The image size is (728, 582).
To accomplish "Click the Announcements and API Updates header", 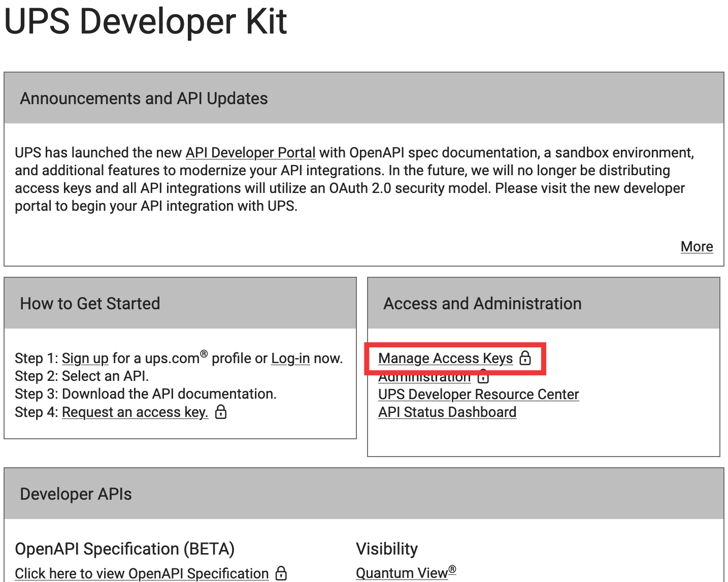I will (144, 98).
